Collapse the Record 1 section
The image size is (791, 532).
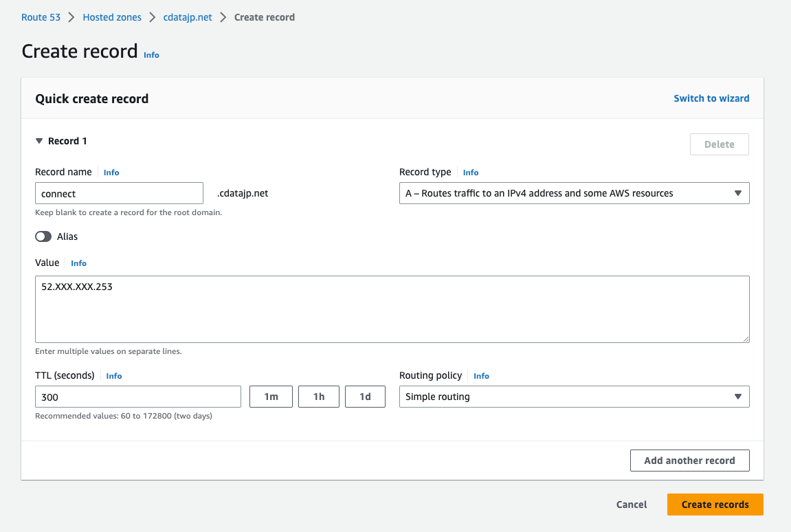pos(39,141)
